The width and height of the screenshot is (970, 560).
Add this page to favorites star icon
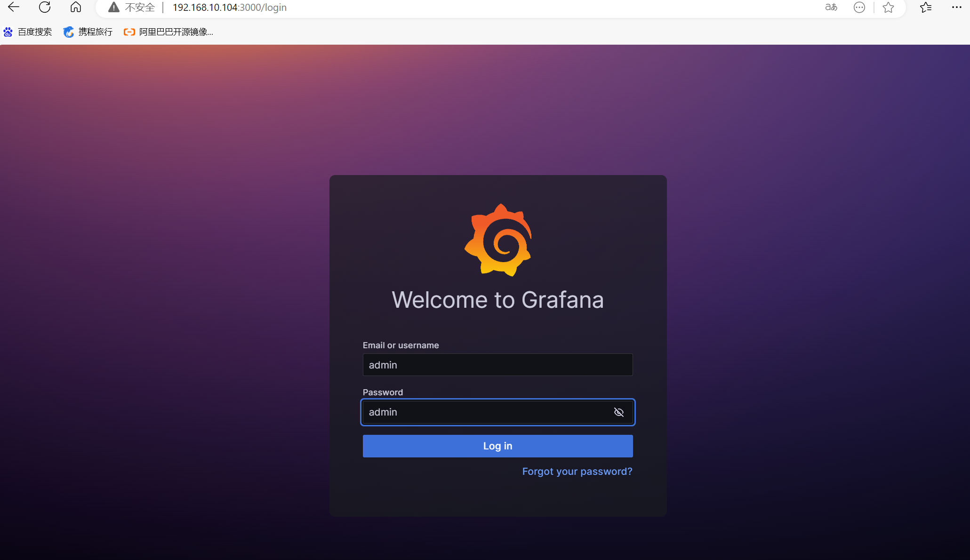click(x=888, y=7)
